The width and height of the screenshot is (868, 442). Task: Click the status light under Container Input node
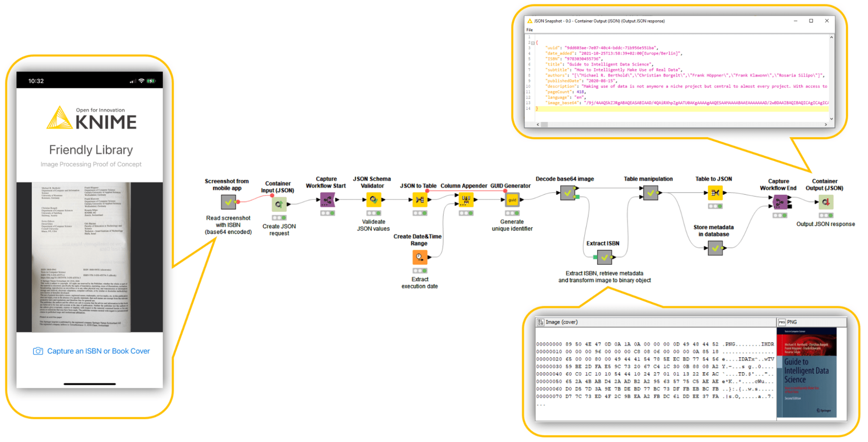[x=279, y=218]
